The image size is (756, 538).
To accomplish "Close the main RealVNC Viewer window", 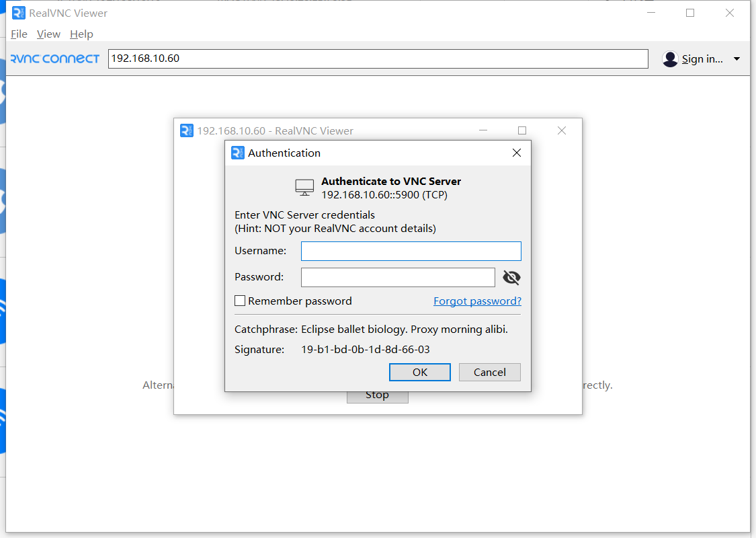I will click(730, 13).
